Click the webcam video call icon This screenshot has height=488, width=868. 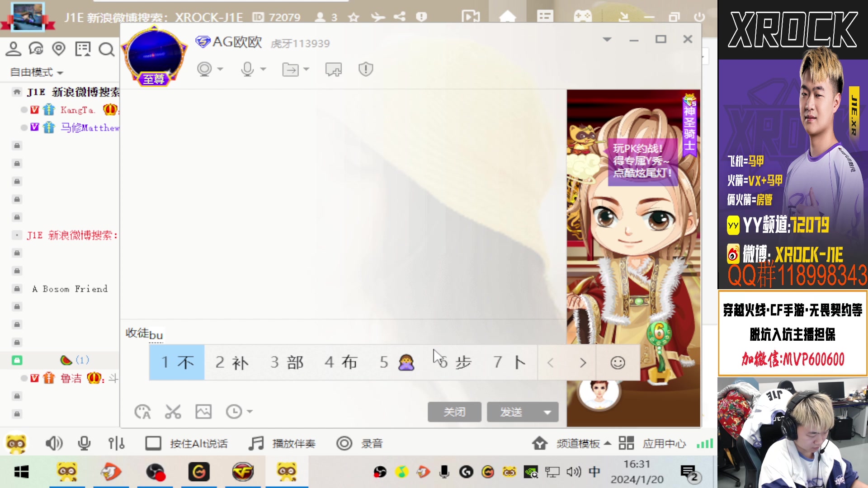[204, 69]
